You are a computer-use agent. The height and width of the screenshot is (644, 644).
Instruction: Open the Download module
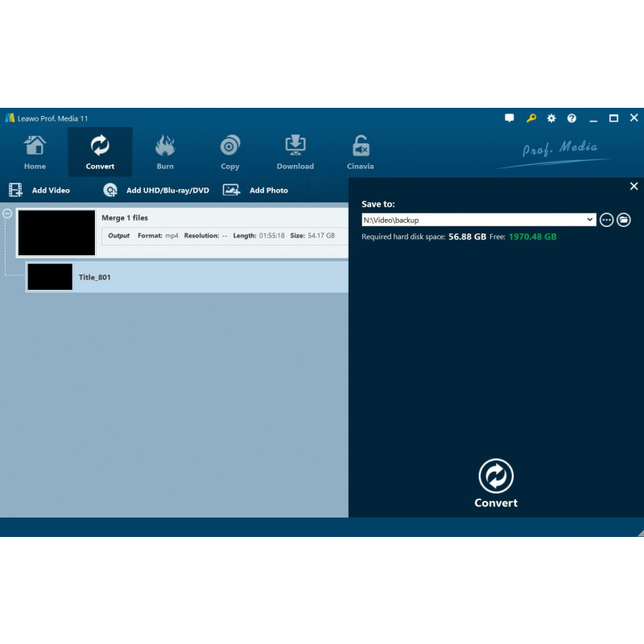click(295, 152)
